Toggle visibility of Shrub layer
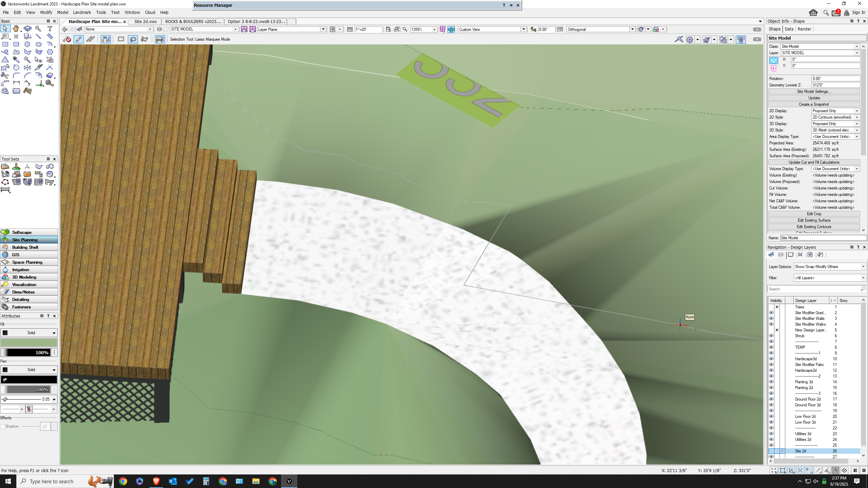Image resolution: width=868 pixels, height=488 pixels. 771,336
